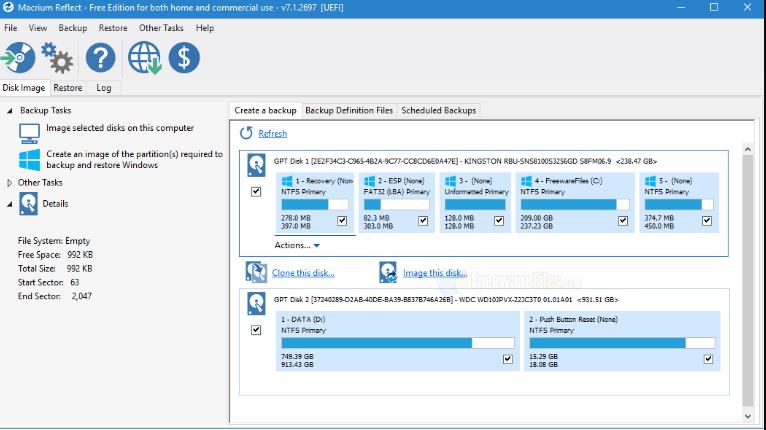Collapse the Backup Tasks tree section
This screenshot has width=766, height=430.
pos(9,111)
